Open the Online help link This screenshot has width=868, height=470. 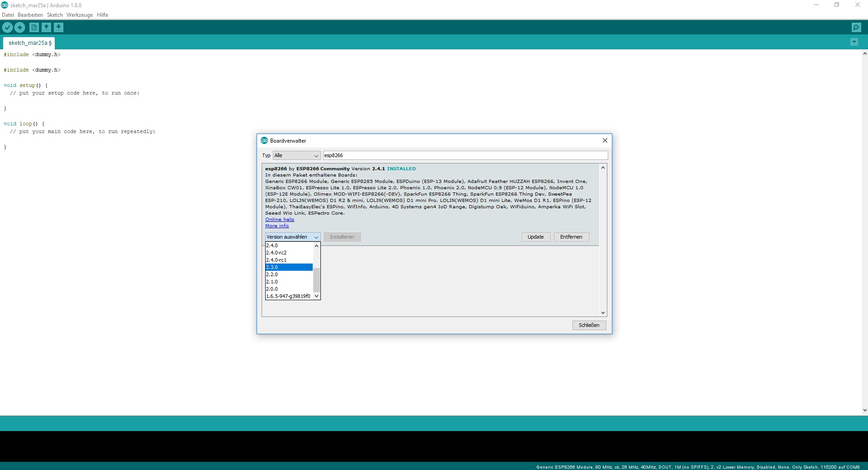click(280, 220)
